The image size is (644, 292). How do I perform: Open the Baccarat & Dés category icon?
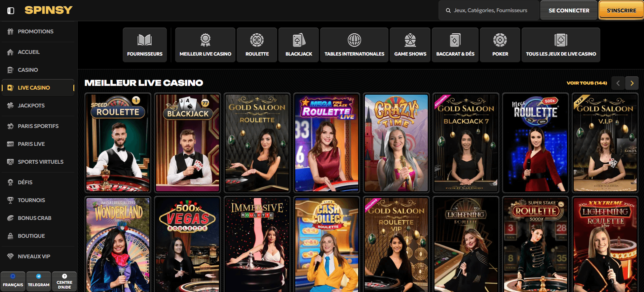point(455,40)
